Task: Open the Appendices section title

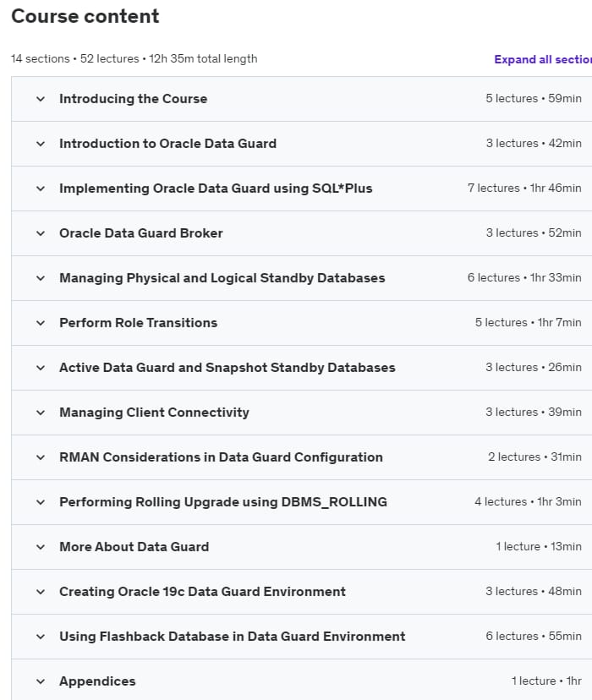Action: (97, 681)
